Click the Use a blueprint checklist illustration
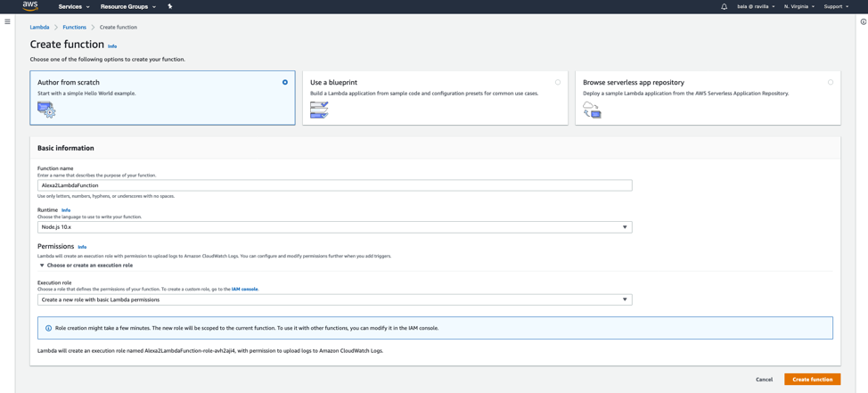This screenshot has height=393, width=868. [x=319, y=110]
